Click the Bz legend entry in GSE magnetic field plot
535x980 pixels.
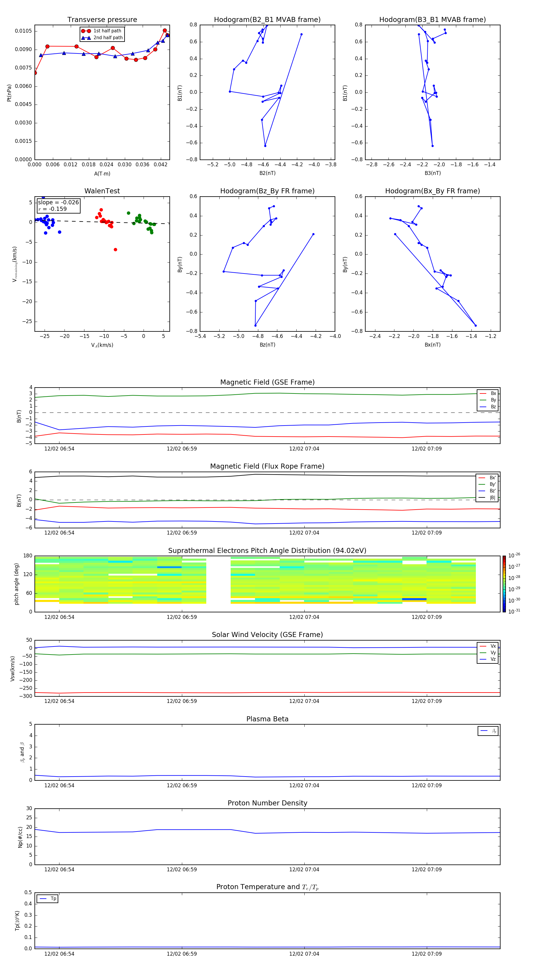click(488, 407)
